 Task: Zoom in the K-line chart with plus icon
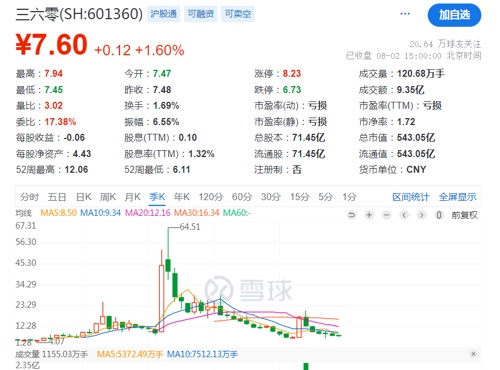pyautogui.click(x=369, y=215)
